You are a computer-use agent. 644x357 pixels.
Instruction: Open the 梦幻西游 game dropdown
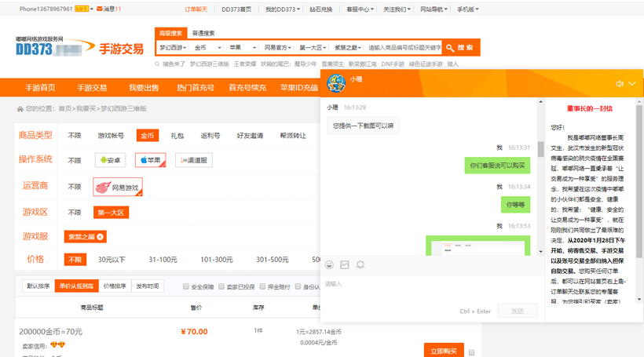tap(173, 48)
